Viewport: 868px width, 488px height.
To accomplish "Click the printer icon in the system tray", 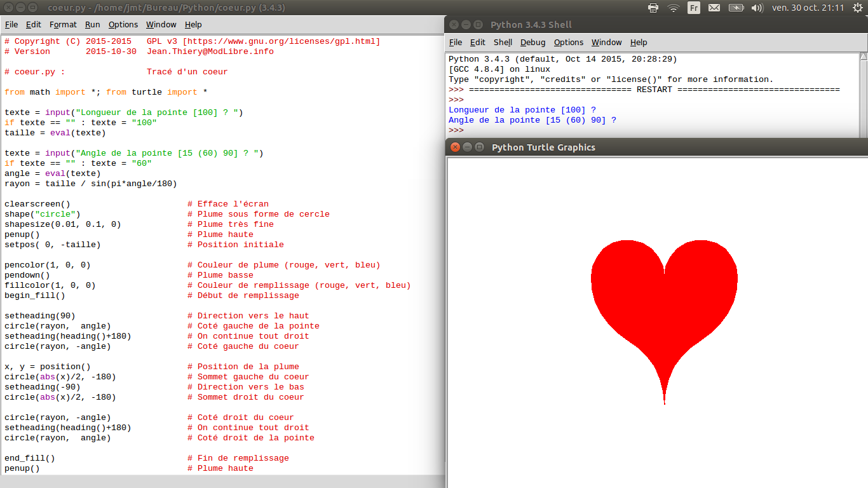I will (x=653, y=8).
